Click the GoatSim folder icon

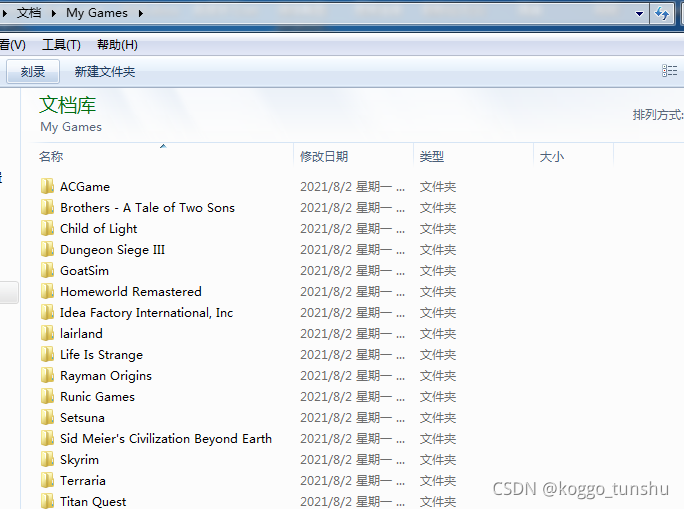pos(47,270)
